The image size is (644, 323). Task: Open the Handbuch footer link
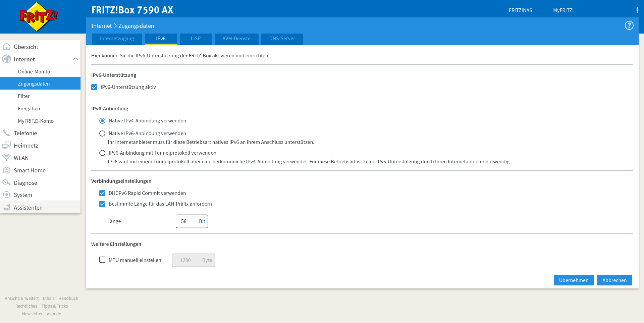pyautogui.click(x=68, y=298)
